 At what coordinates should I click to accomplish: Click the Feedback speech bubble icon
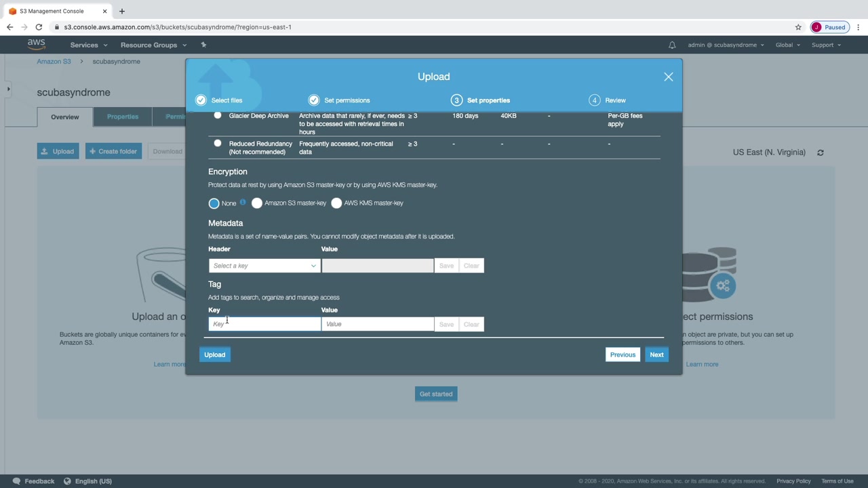coord(16,481)
